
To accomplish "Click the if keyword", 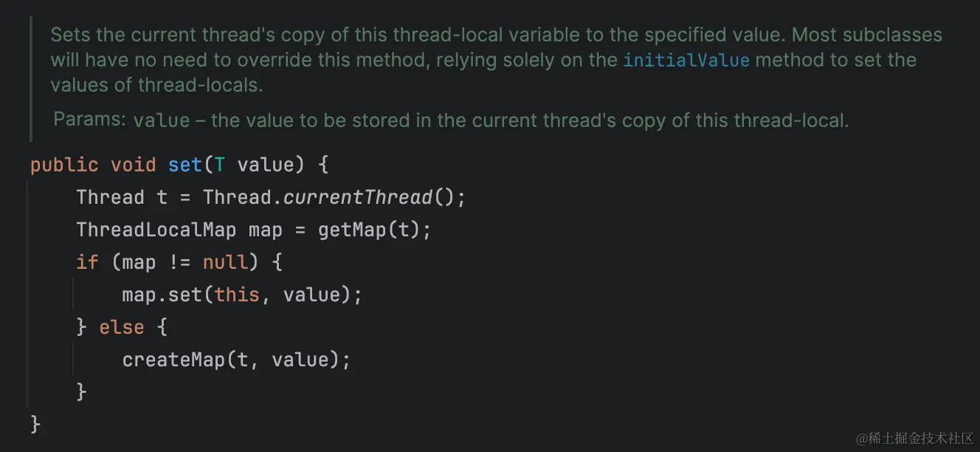I will pos(87,262).
